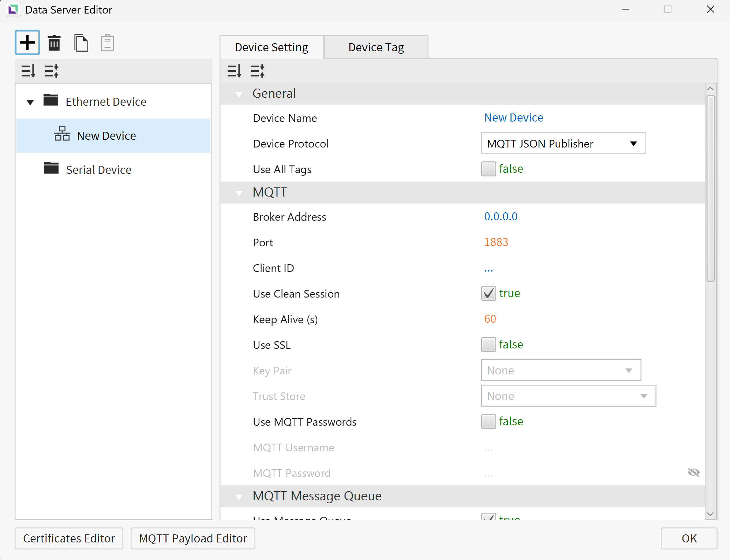Edit the Port value 1883
The height and width of the screenshot is (560, 730).
point(496,242)
